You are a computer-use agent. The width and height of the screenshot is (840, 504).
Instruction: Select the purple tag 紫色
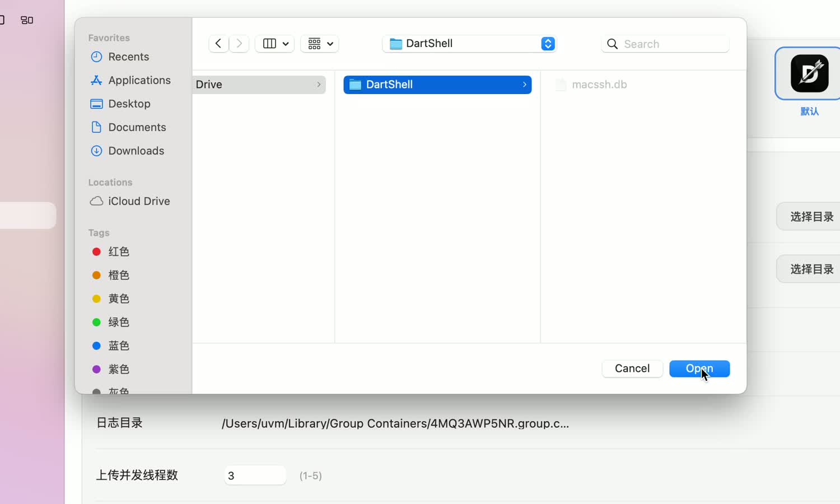[111, 369]
